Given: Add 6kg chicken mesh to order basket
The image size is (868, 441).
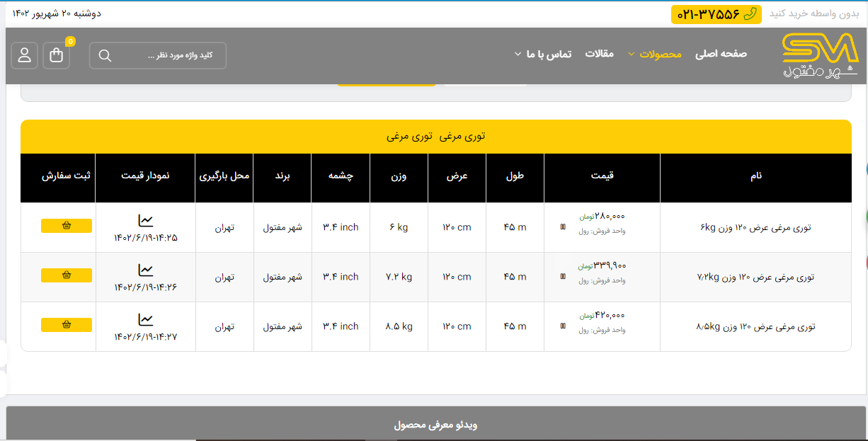Looking at the screenshot, I should point(67,226).
